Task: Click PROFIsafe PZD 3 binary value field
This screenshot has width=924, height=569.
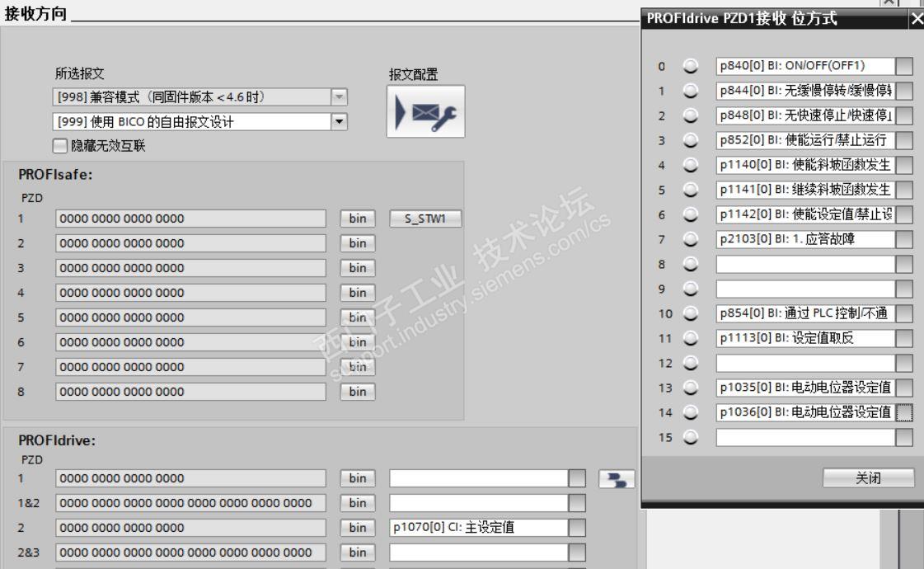Action: [190, 268]
